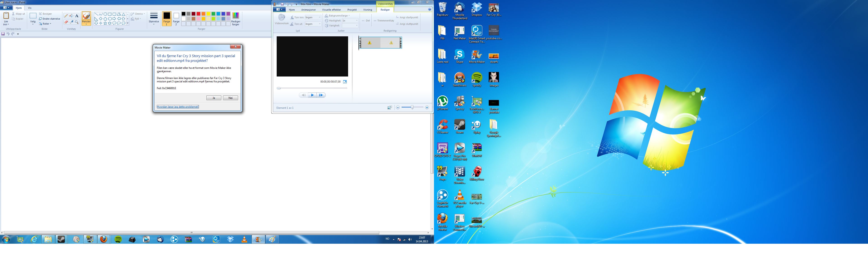Click Movie Maker zoom in plus button
The height and width of the screenshot is (269, 868).
click(x=427, y=108)
